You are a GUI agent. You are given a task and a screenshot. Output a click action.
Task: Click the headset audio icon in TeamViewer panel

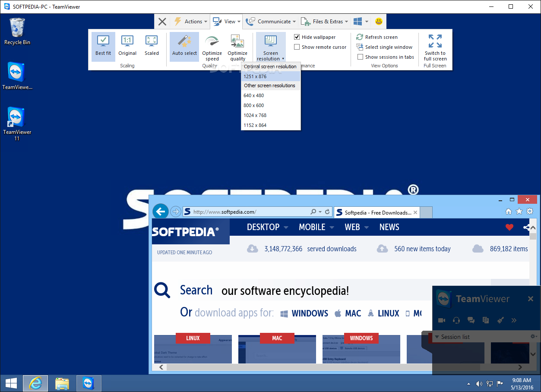[456, 320]
